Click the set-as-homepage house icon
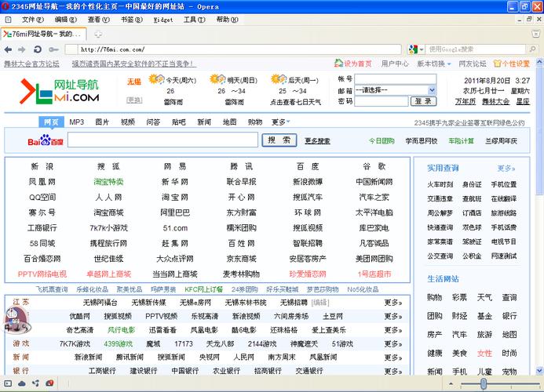Screen dimensions: 544x392 click(338, 63)
